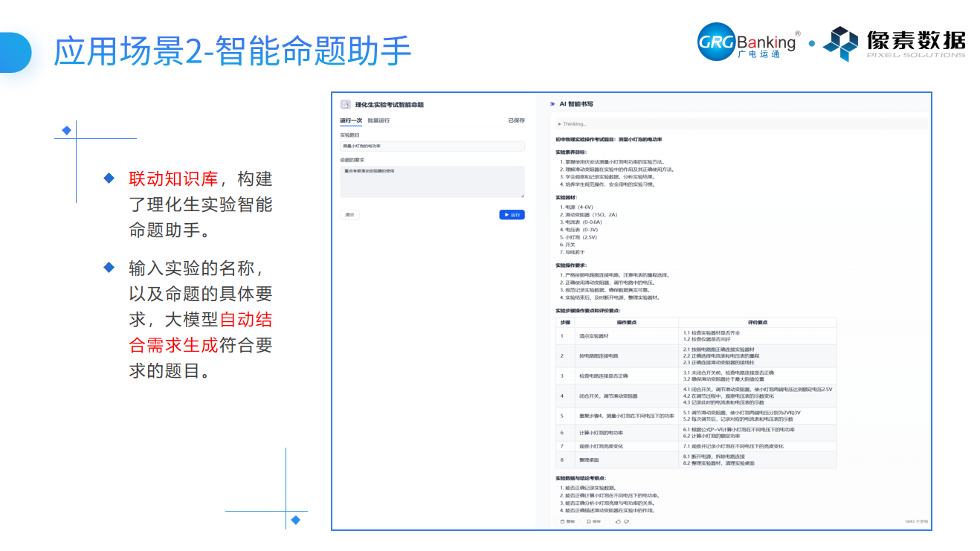The image size is (980, 551).
Task: Click the 实验题目 input field
Action: click(432, 146)
